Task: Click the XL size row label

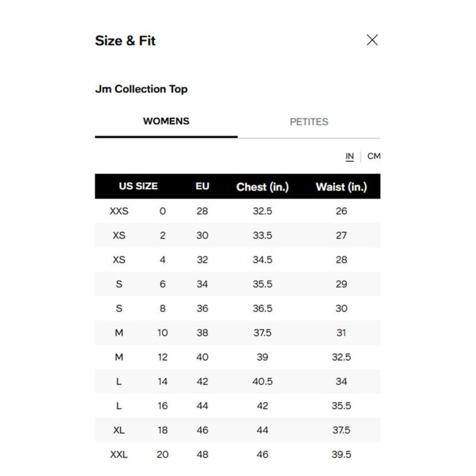Action: click(119, 430)
